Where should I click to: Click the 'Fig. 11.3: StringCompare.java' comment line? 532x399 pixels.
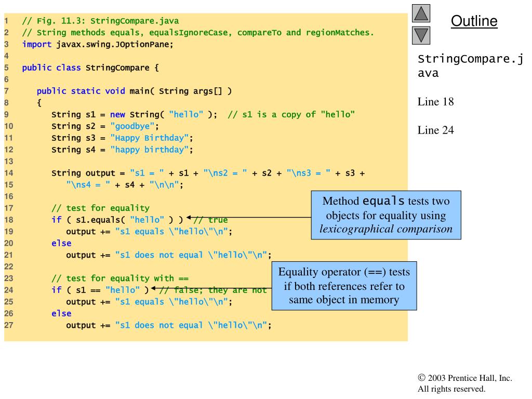pyautogui.click(x=100, y=21)
